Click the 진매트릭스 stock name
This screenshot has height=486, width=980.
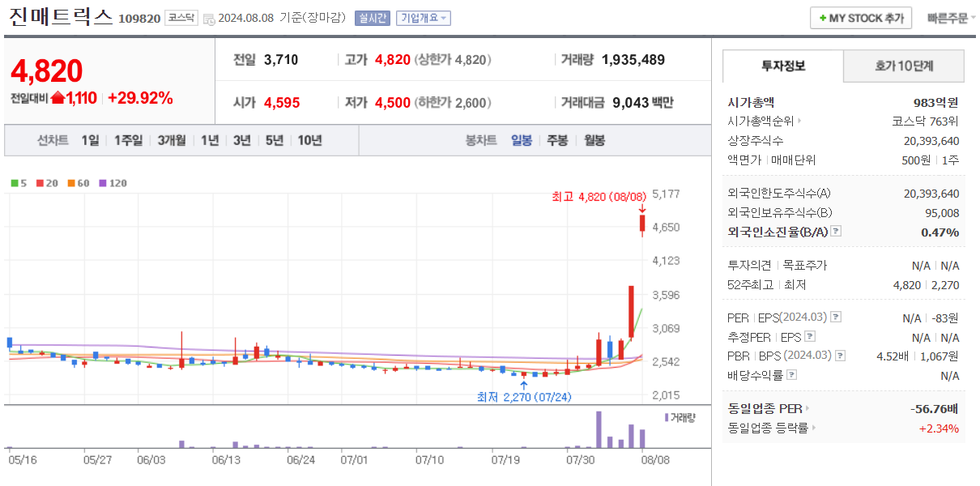point(59,17)
